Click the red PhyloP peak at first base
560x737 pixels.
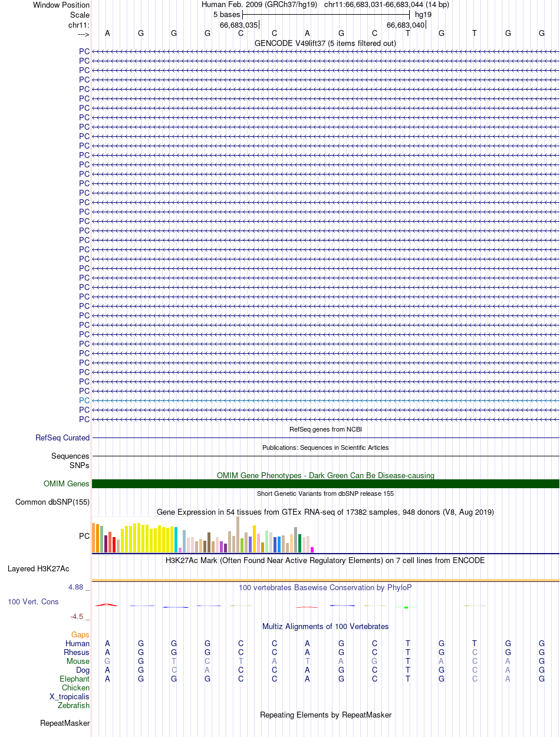(x=106, y=604)
